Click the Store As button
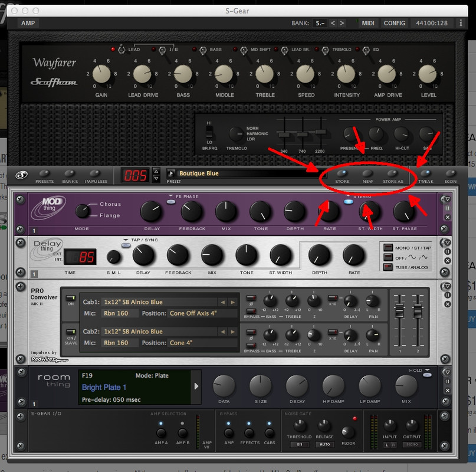Viewport: 476px width, 472px height. [393, 173]
